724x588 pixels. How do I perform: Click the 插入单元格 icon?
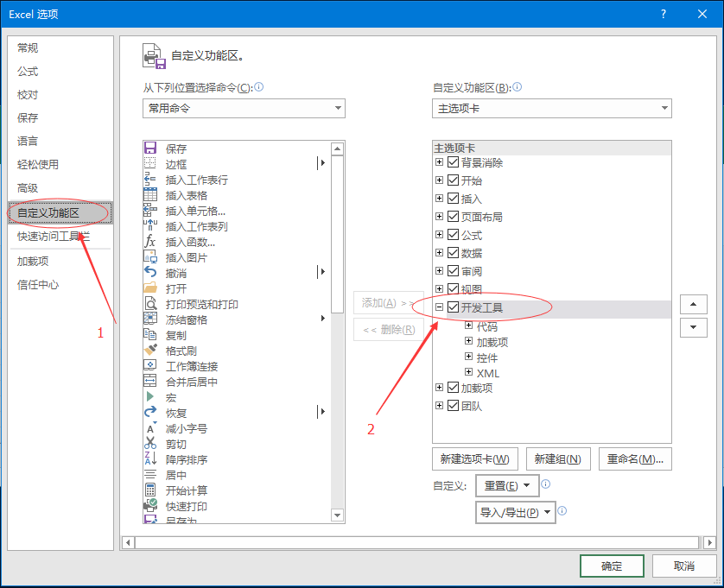(150, 210)
